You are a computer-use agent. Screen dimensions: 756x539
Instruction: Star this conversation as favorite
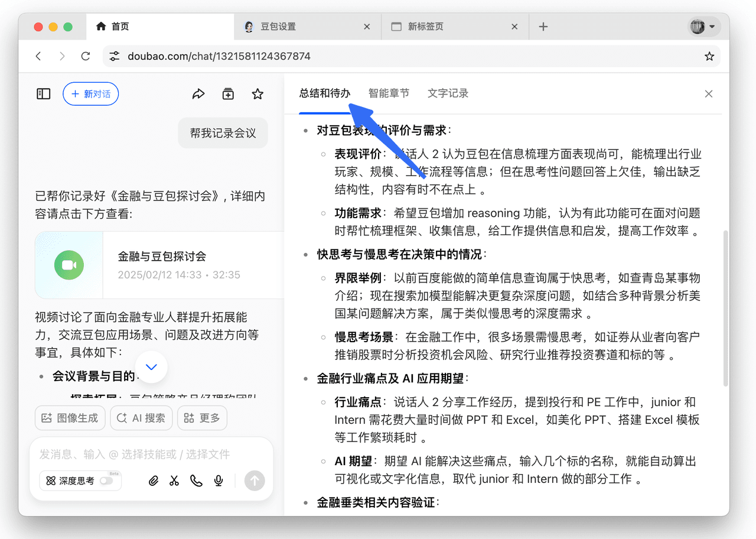[x=258, y=94]
